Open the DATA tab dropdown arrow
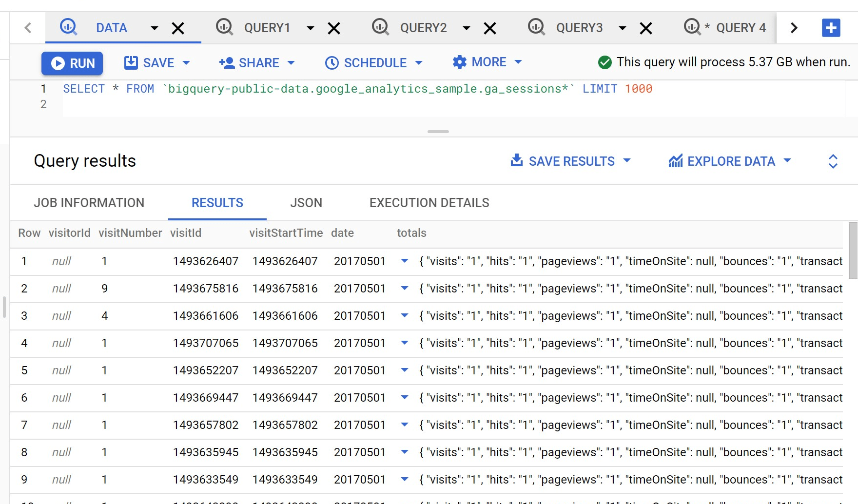This screenshot has width=858, height=504. [154, 28]
